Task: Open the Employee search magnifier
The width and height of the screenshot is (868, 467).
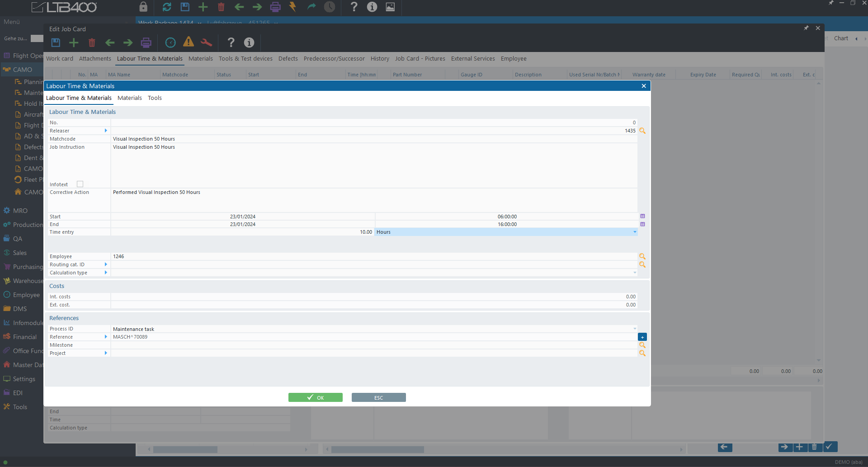Action: click(x=642, y=256)
